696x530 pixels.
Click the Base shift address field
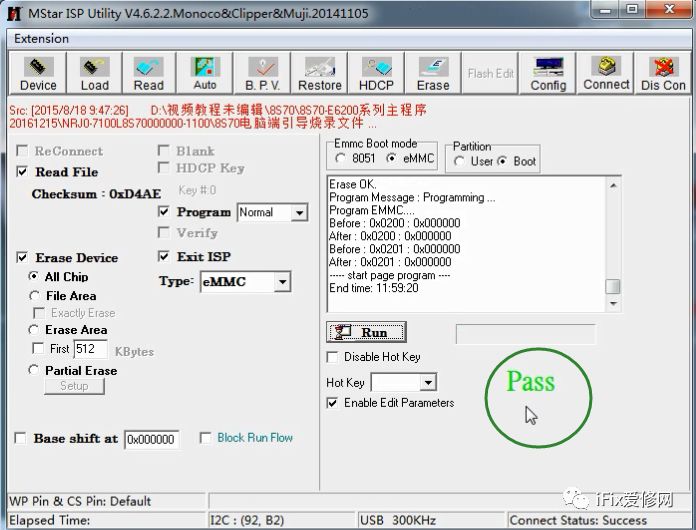coord(152,439)
